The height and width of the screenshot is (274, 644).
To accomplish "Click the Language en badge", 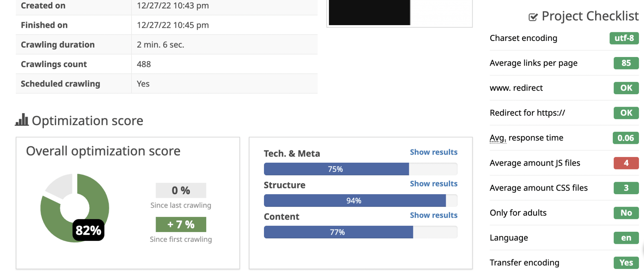I will click(x=626, y=238).
